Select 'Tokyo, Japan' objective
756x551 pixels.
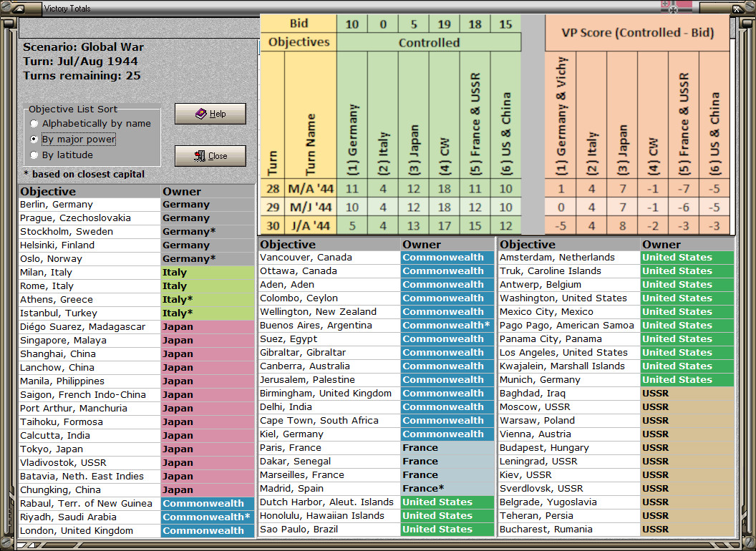coord(89,449)
